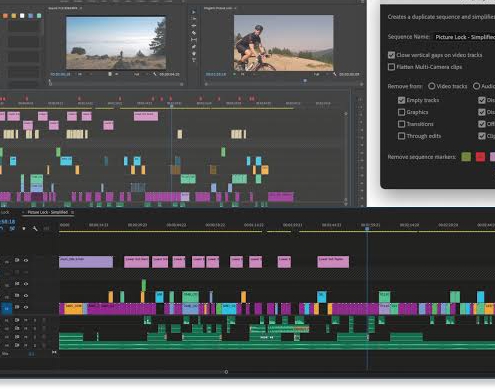Click the Source monitor video preview
Screen dimensions: 495x391
click(116, 43)
